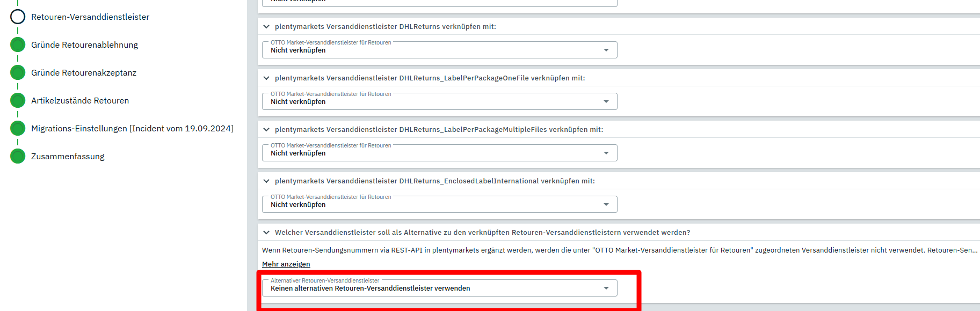Open the Artikelzustände Retouren step label
The height and width of the screenshot is (311, 980).
tap(80, 101)
